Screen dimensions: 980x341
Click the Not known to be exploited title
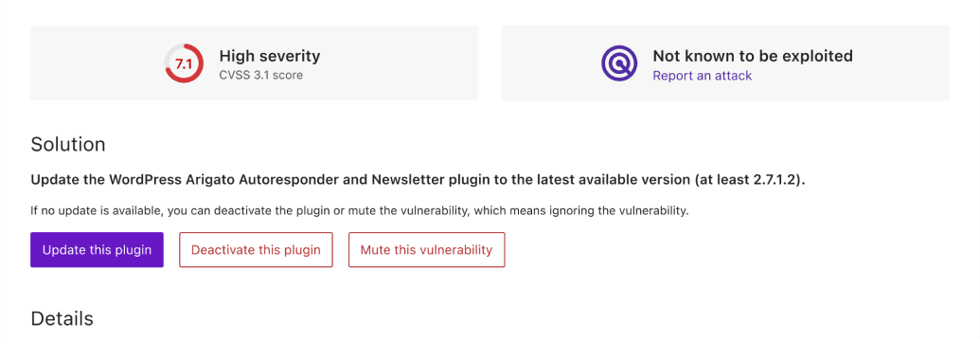753,56
